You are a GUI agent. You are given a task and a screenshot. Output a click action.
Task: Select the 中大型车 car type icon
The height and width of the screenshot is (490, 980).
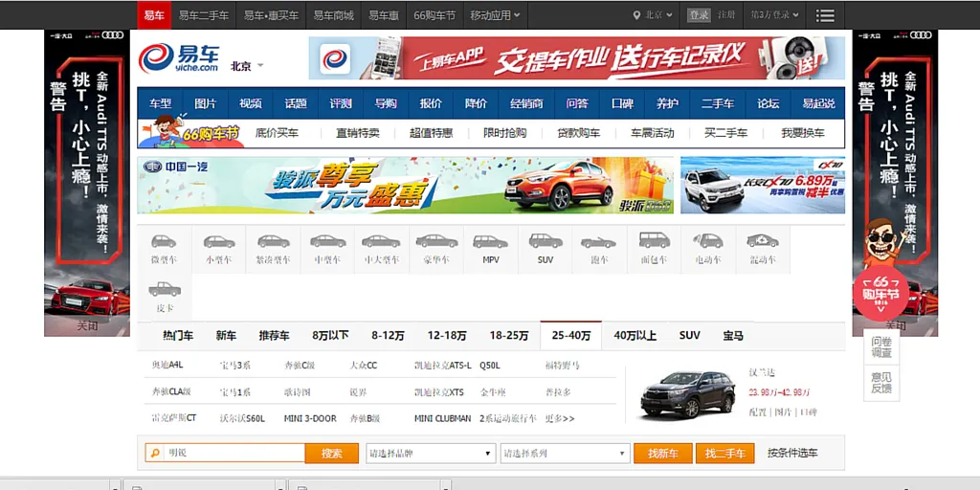click(x=381, y=241)
